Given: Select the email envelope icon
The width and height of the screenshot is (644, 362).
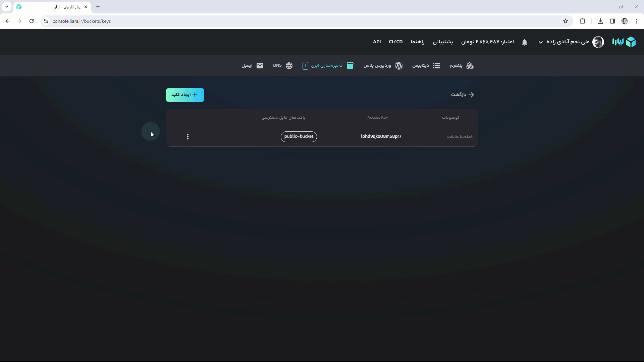Looking at the screenshot, I should pyautogui.click(x=260, y=66).
